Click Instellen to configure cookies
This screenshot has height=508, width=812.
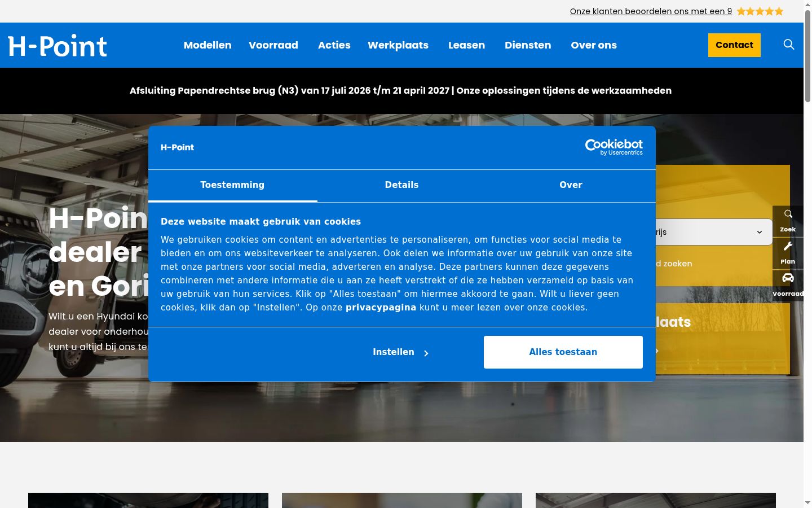pos(400,352)
